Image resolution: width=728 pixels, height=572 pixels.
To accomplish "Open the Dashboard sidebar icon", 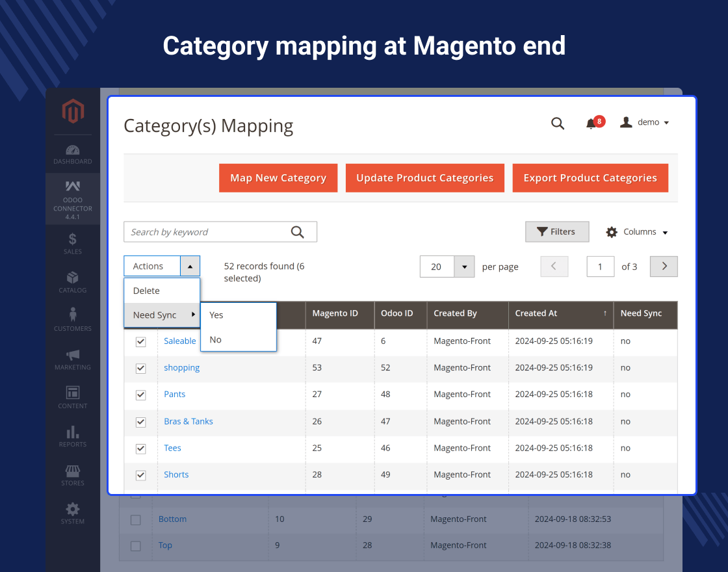I will [x=72, y=155].
